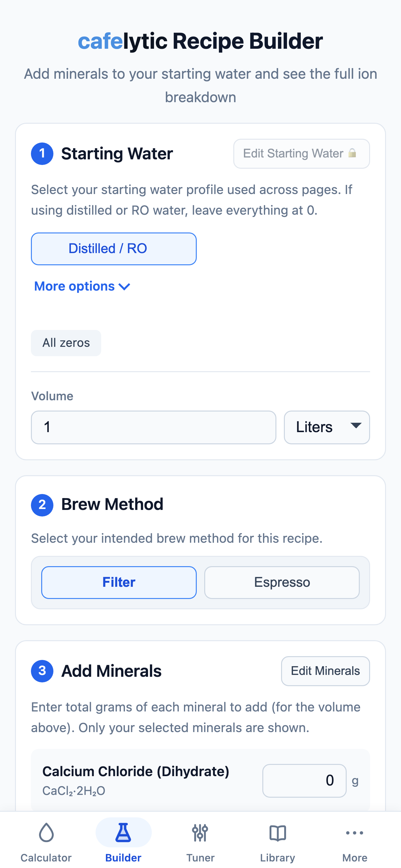Open the More three-dots icon
The height and width of the screenshot is (868, 401).
354,833
